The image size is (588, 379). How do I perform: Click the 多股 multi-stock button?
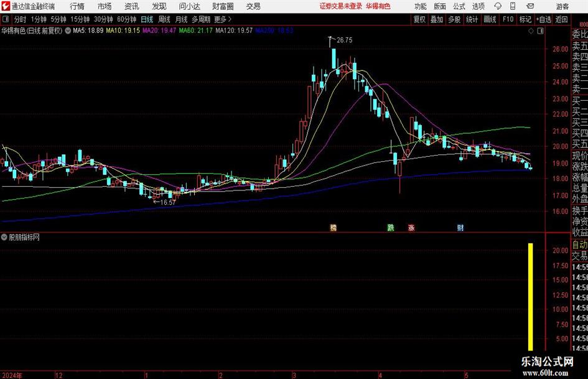[x=454, y=19]
